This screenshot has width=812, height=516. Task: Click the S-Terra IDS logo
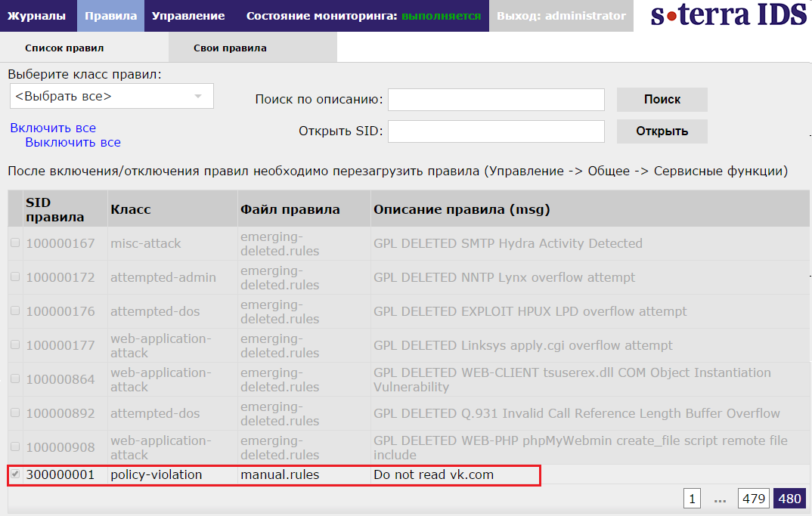729,14
